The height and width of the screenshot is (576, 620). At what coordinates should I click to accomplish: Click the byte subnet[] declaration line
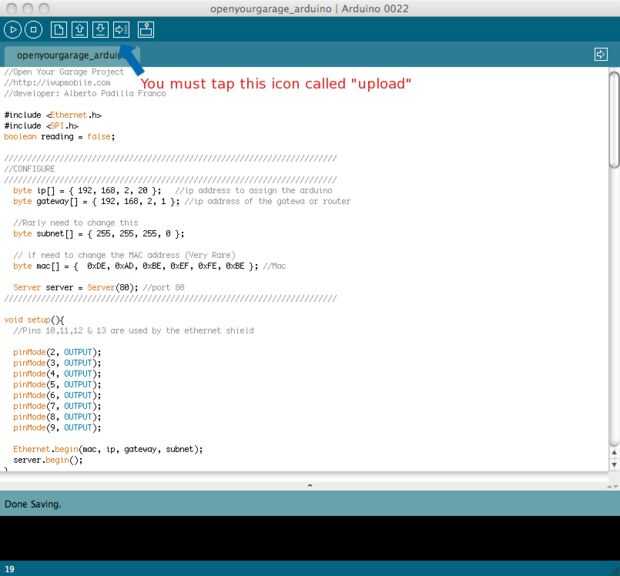98,234
